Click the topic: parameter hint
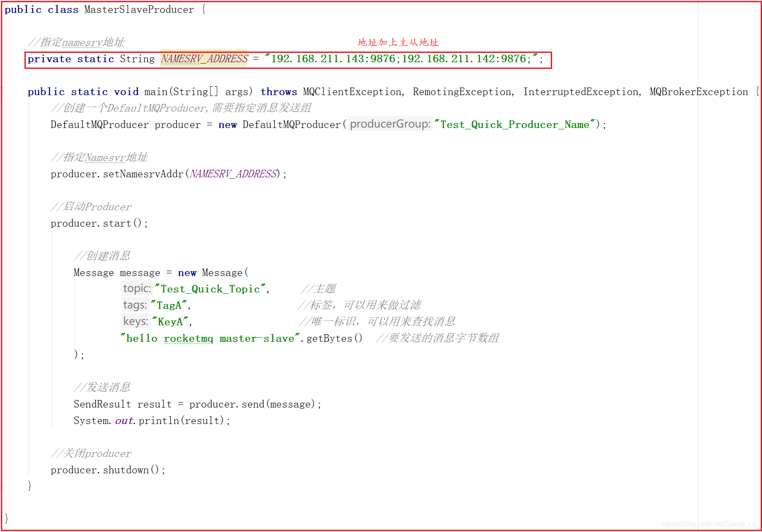 137,288
